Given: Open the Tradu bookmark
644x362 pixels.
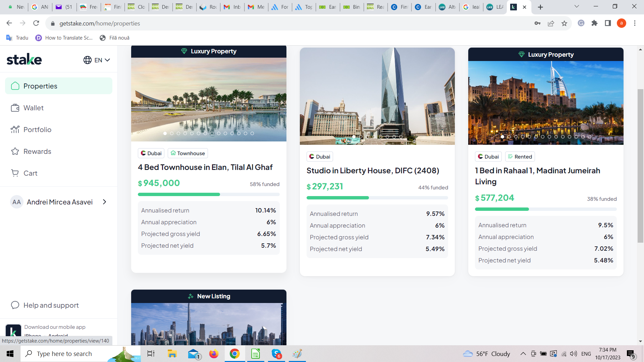Looking at the screenshot, I should pyautogui.click(x=17, y=38).
